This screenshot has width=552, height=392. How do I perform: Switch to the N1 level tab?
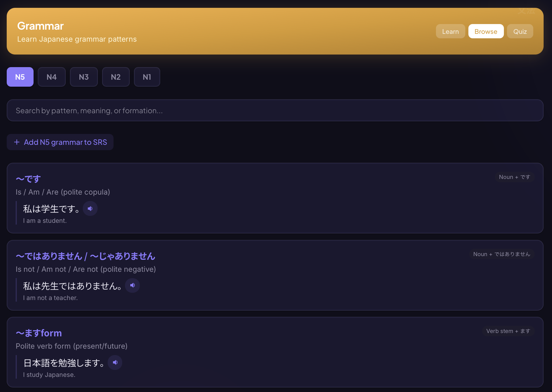[x=147, y=77]
